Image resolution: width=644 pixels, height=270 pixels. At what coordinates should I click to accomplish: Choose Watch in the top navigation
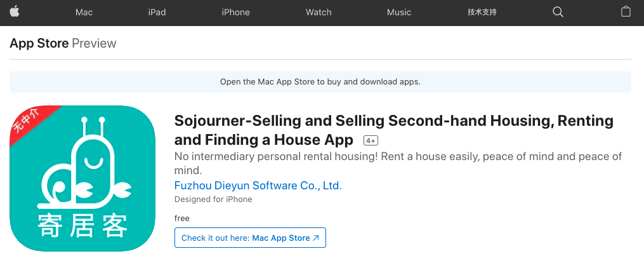319,12
